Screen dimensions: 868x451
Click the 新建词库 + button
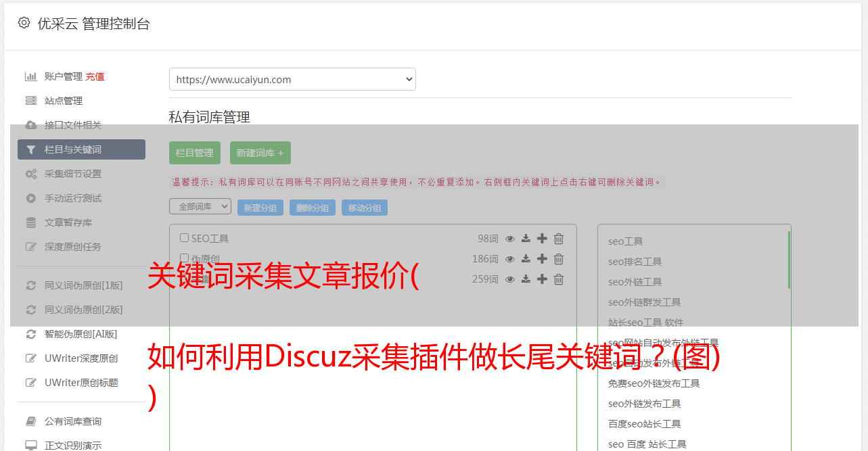(x=260, y=153)
